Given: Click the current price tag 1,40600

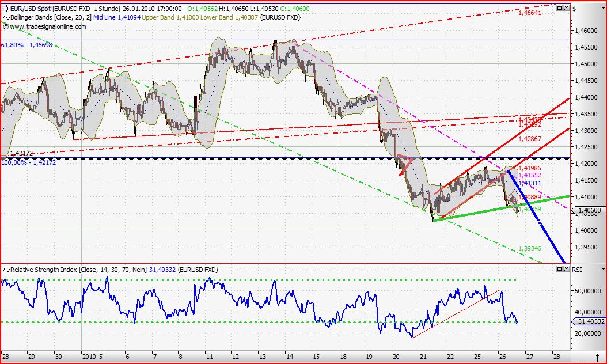Looking at the screenshot, I should (x=590, y=210).
